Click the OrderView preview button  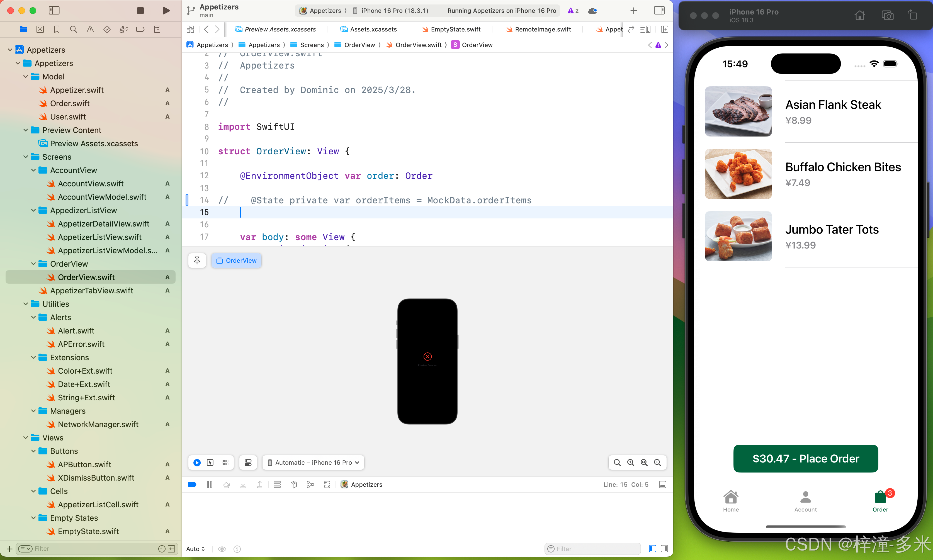(236, 260)
